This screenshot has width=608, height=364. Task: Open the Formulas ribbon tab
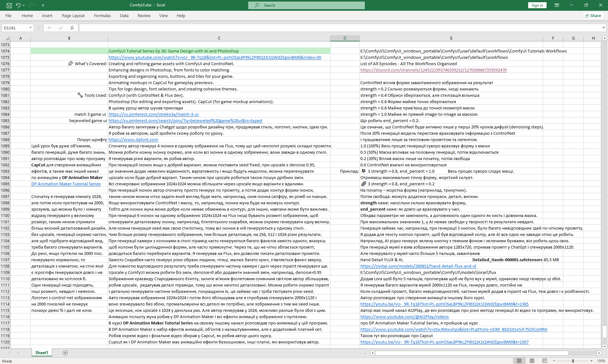102,15
